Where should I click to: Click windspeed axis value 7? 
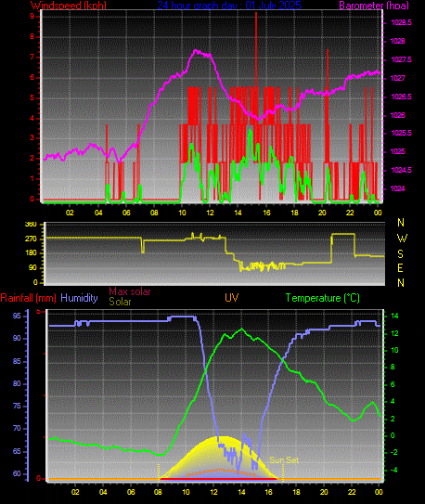32,58
